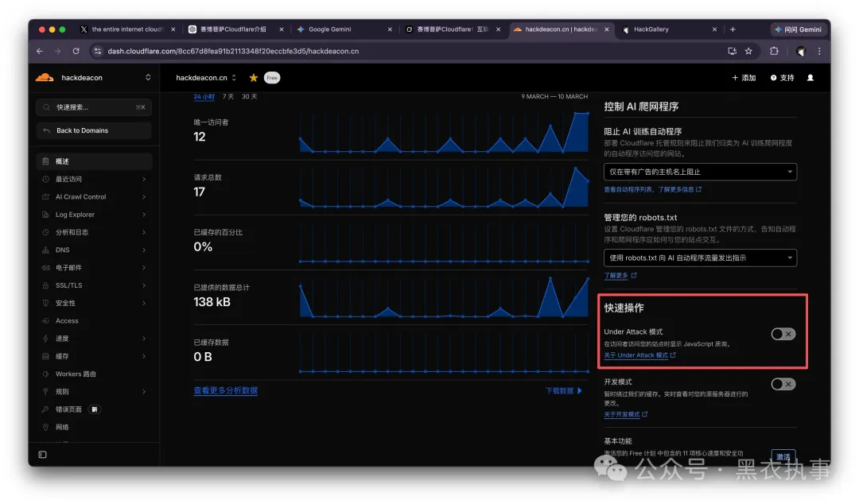The image size is (859, 504).
Task: Close the Google Gemini browser tab
Action: coord(390,29)
